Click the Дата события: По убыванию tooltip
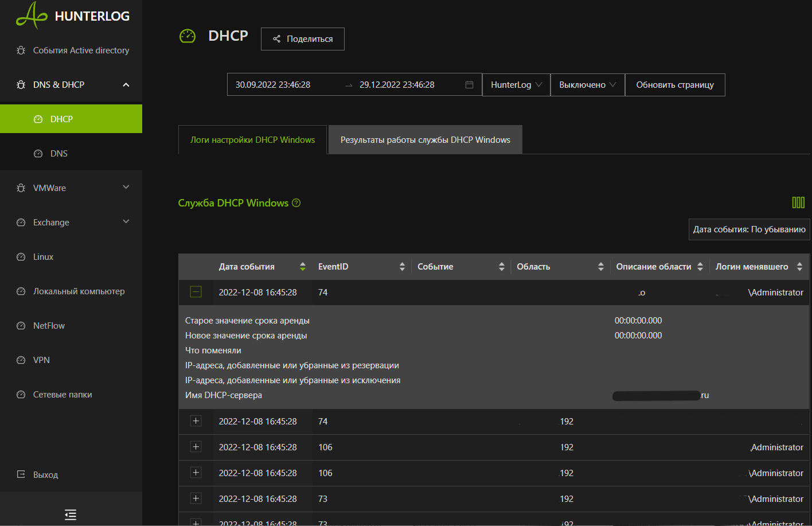The width and height of the screenshot is (812, 526). point(749,229)
